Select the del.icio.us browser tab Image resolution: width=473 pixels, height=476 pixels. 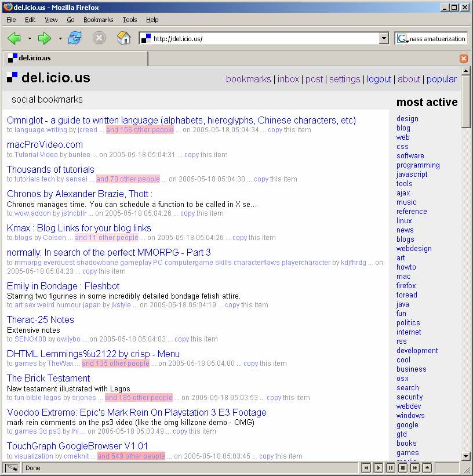(76, 58)
